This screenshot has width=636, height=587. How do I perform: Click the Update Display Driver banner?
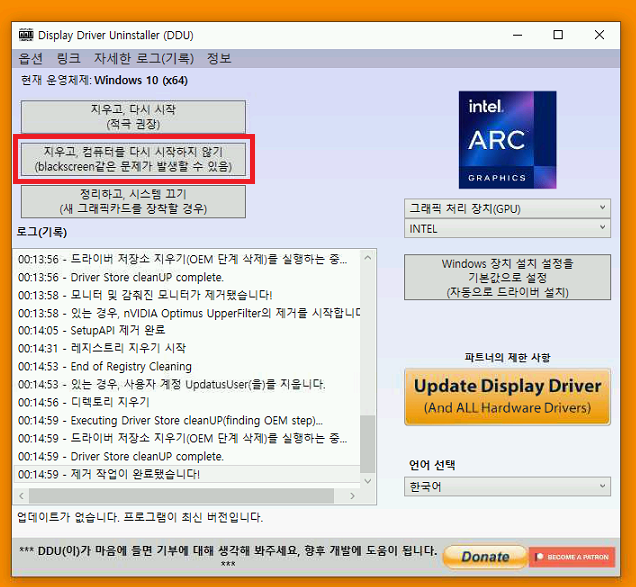pos(507,397)
